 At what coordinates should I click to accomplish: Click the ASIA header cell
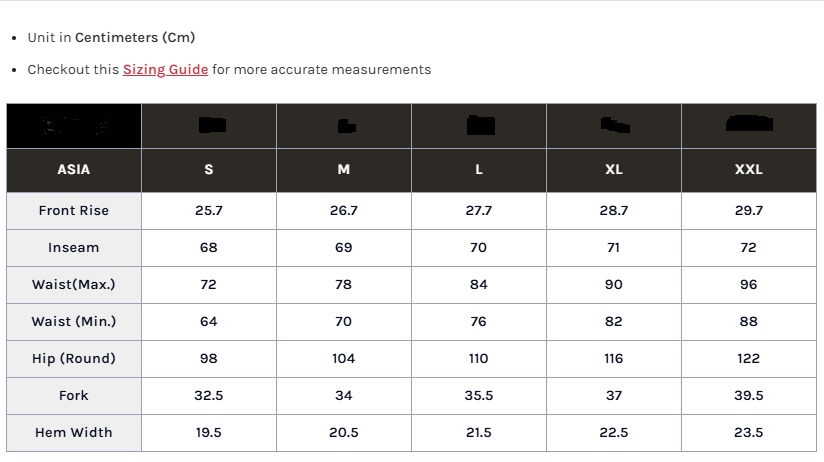pyautogui.click(x=74, y=170)
